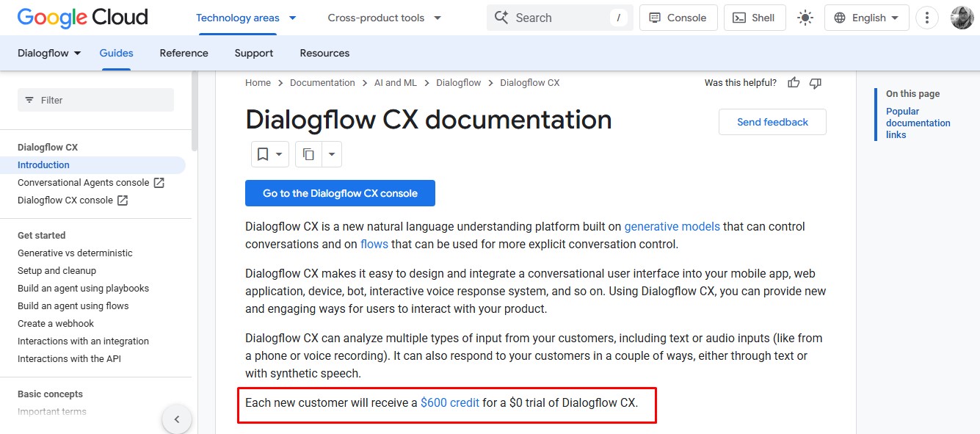
Task: Click Go to the Dialogflow CX console
Action: click(x=340, y=193)
